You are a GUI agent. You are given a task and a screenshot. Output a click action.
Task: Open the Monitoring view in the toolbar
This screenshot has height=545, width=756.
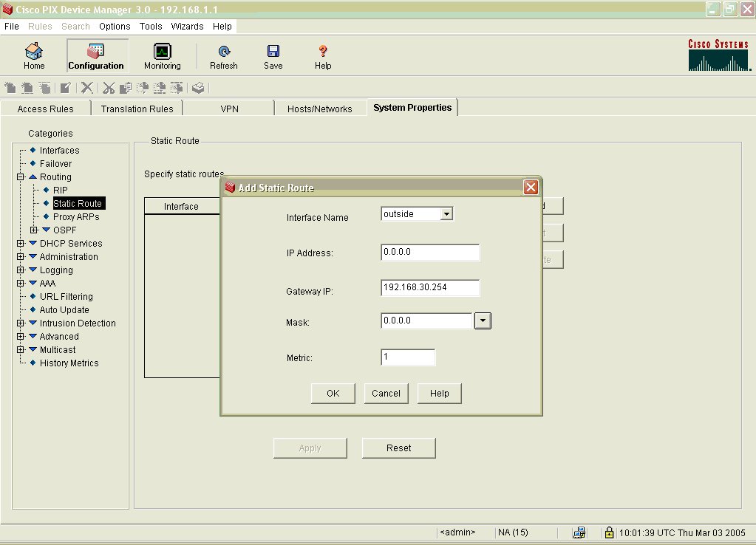coord(163,56)
